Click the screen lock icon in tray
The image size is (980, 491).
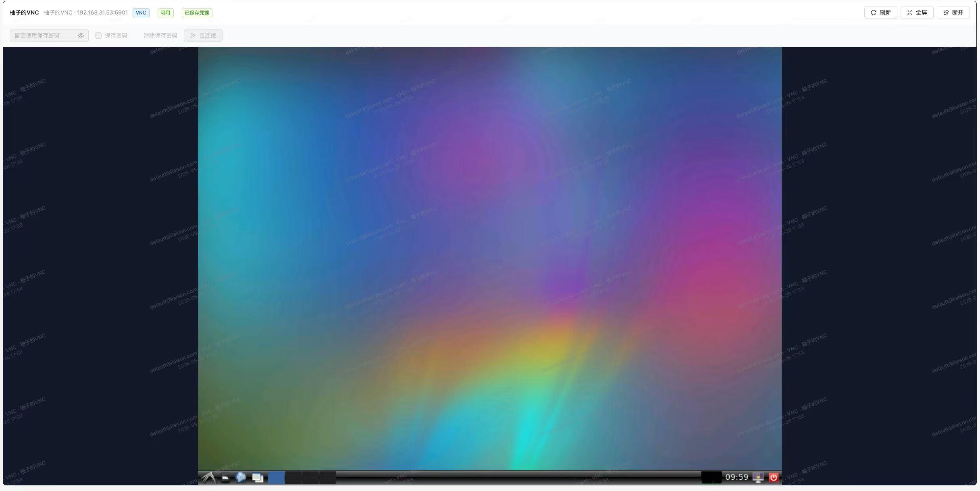[758, 478]
